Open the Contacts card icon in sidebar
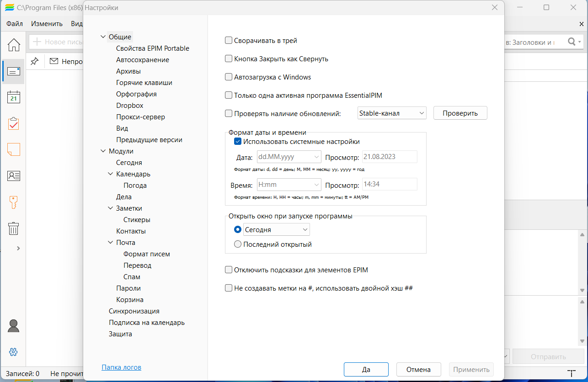Screen dimensions: 588x382 pyautogui.click(x=14, y=176)
